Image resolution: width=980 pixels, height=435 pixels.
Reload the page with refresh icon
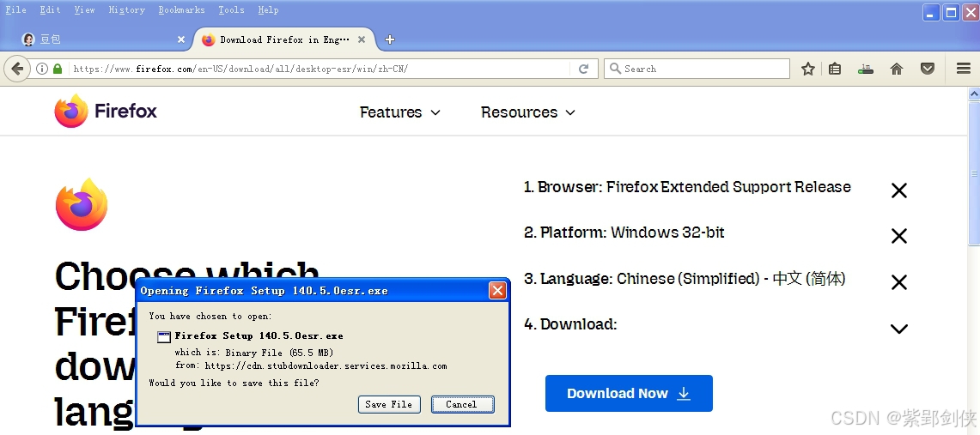(x=584, y=69)
